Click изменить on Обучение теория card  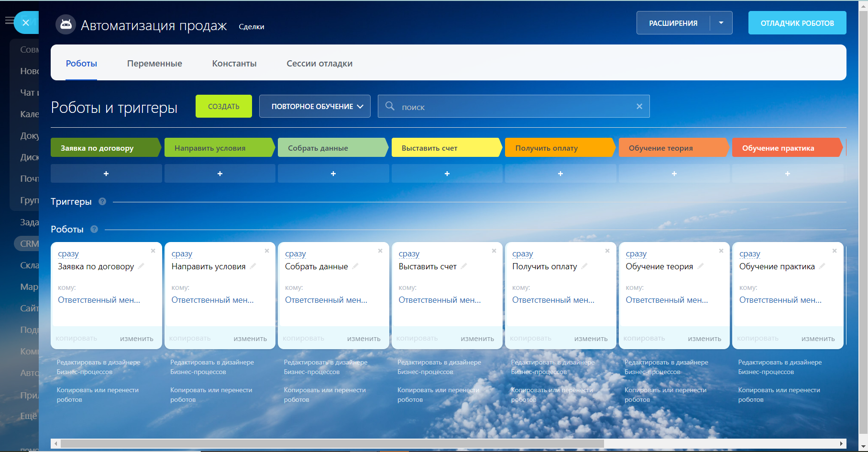click(704, 339)
